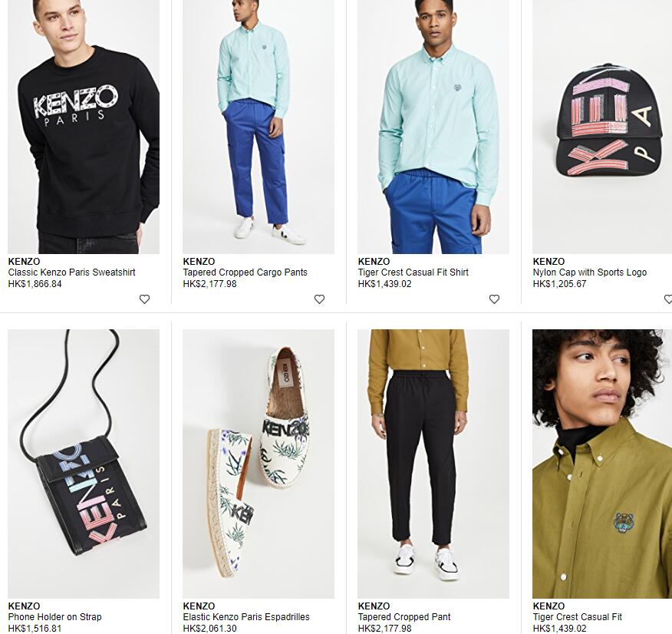Screen dimensions: 672x634
Task: View the olive tiger crest shirt photo
Action: point(602,464)
